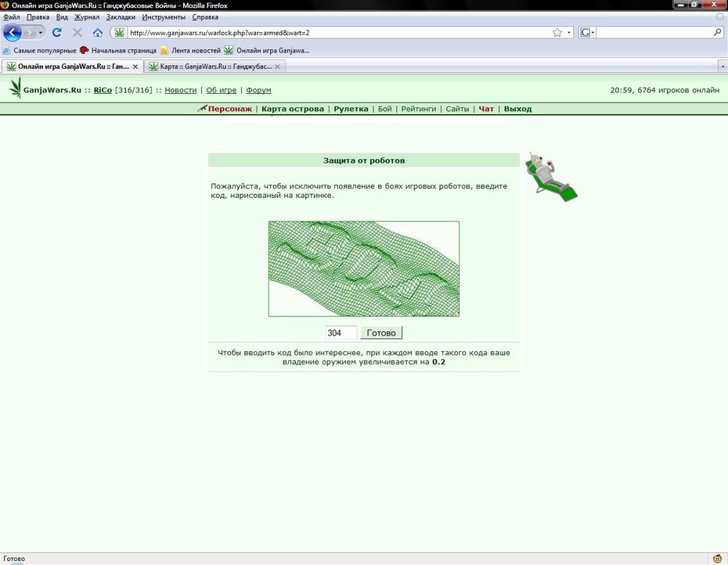
Task: Open the list all tabs dropdown
Action: coord(723,67)
